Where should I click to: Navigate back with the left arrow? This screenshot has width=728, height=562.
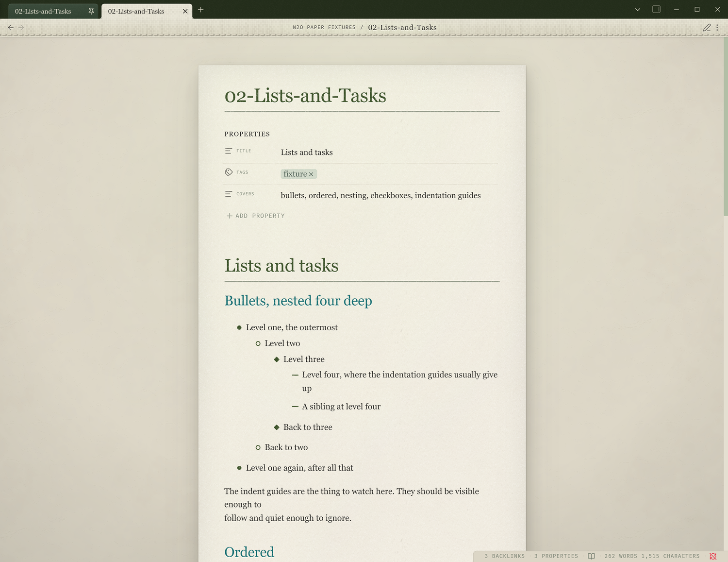click(x=11, y=28)
